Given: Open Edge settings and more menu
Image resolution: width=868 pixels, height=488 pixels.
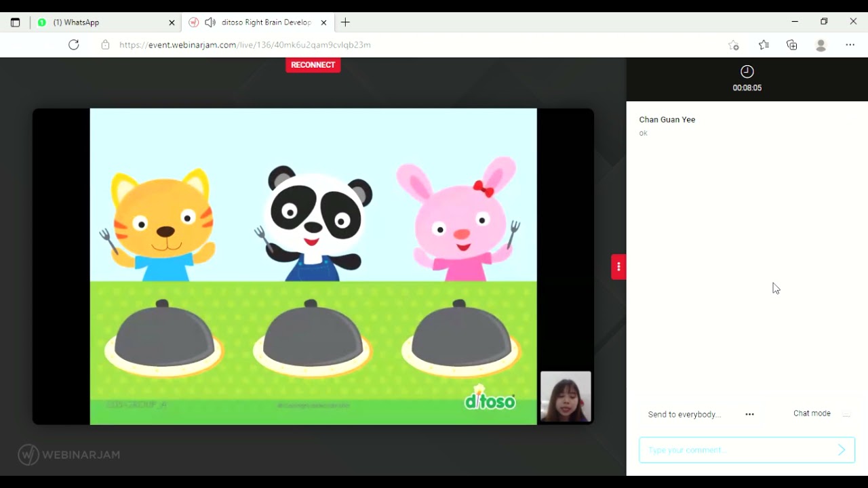Looking at the screenshot, I should pyautogui.click(x=850, y=45).
